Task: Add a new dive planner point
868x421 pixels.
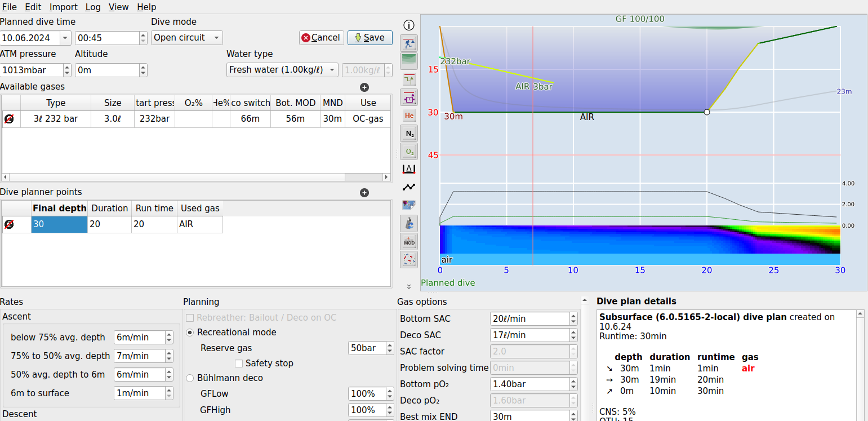Action: click(x=364, y=192)
